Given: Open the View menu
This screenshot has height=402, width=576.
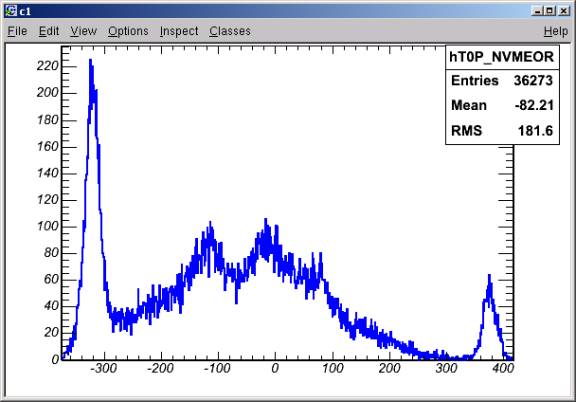Looking at the screenshot, I should click(x=83, y=31).
